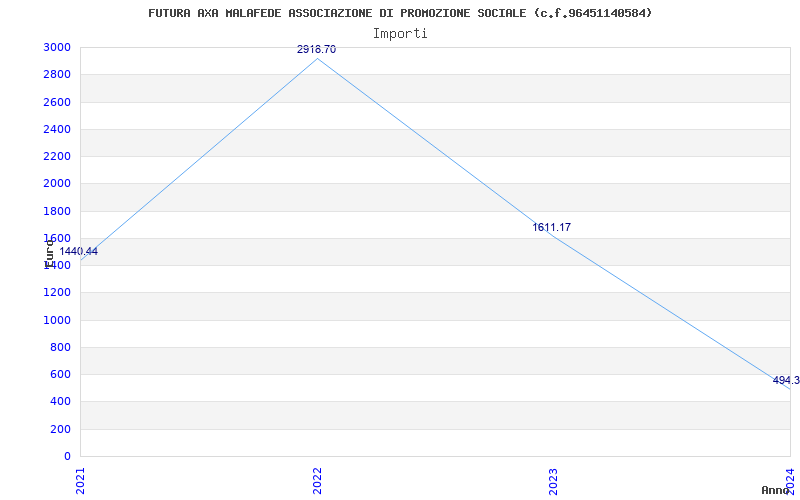Click the chart title FUTURA AXA MALAFEDE ASSOCIAZIONE
800x500 pixels.
click(x=400, y=13)
